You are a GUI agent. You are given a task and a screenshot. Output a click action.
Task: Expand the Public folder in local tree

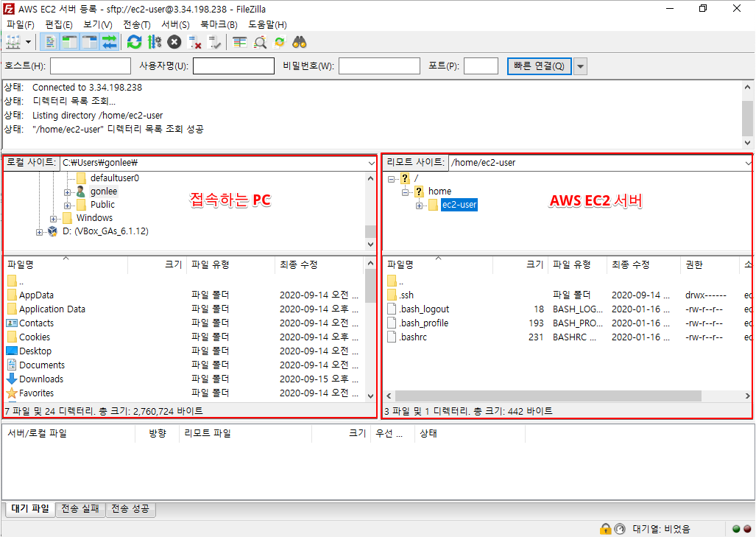(x=67, y=206)
